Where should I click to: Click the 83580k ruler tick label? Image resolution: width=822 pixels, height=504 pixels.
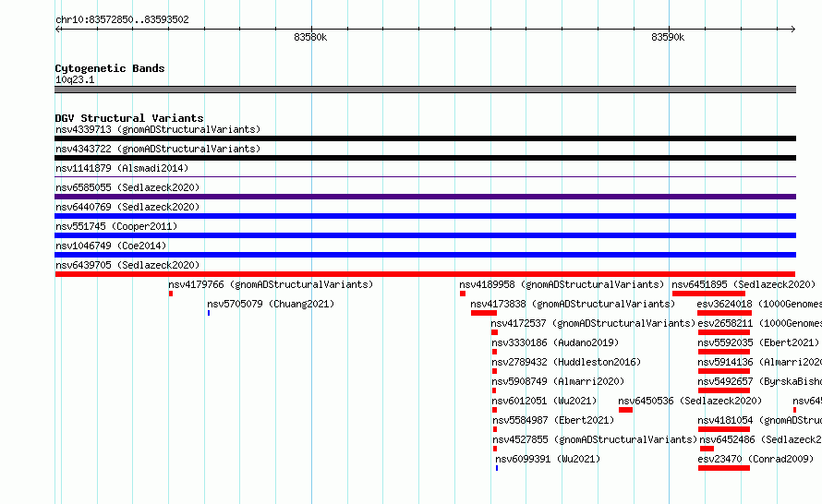click(x=310, y=37)
